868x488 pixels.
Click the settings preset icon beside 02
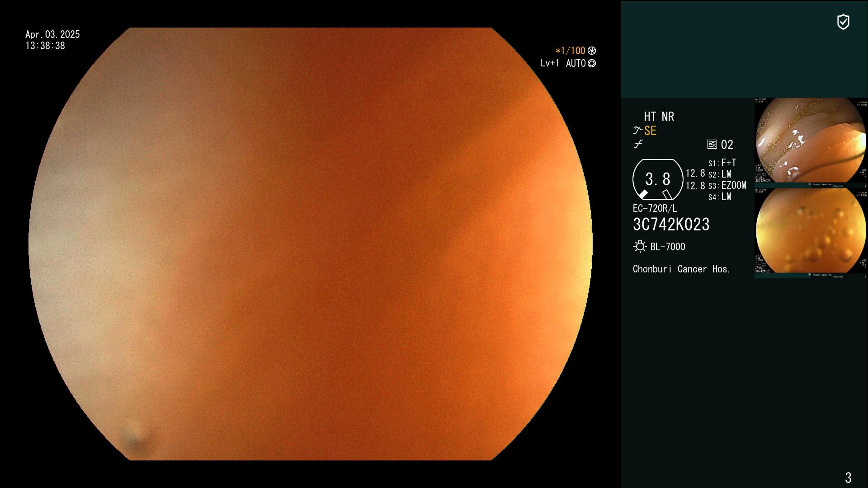pyautogui.click(x=712, y=144)
